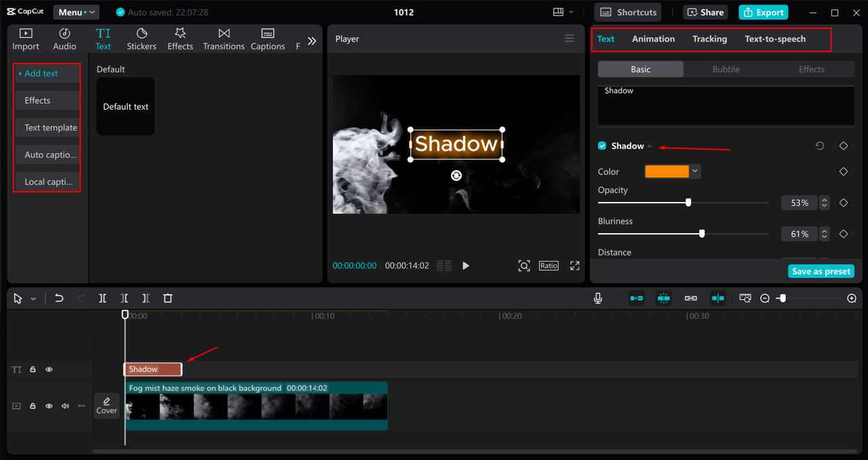Select the Fog mist haze smoke video clip
868x460 pixels.
[256, 405]
